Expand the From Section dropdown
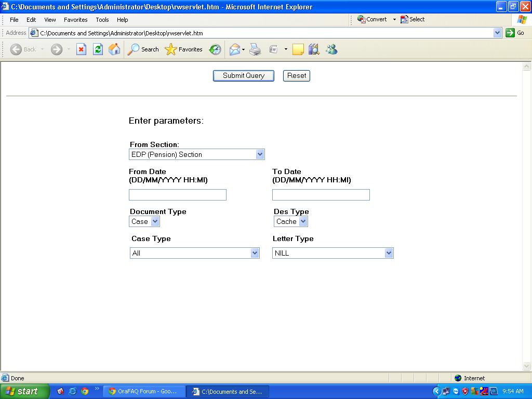 point(260,154)
